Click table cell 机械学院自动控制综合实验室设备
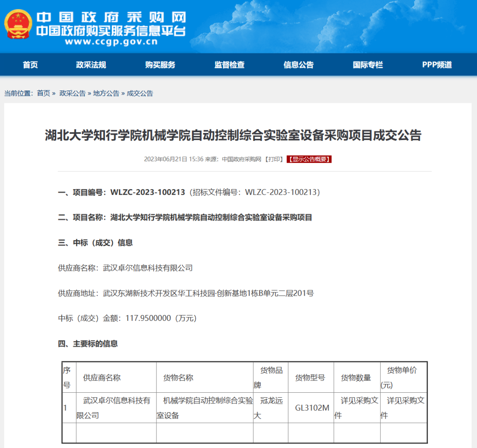477x448 pixels. 205,408
